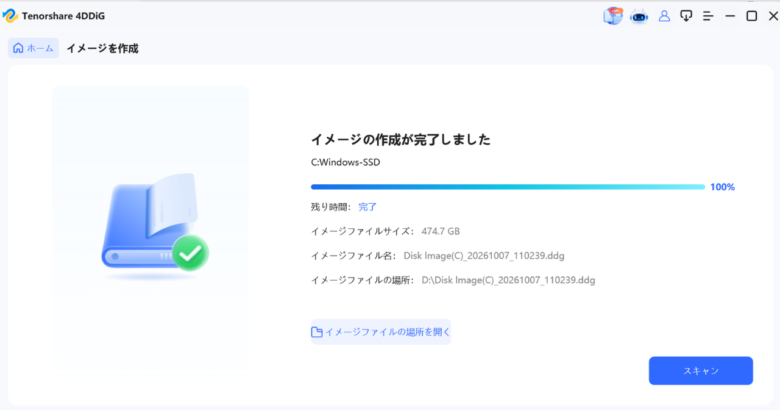Screen dimensions: 780x410
Task: Open the AI robot assistant icon
Action: point(639,16)
